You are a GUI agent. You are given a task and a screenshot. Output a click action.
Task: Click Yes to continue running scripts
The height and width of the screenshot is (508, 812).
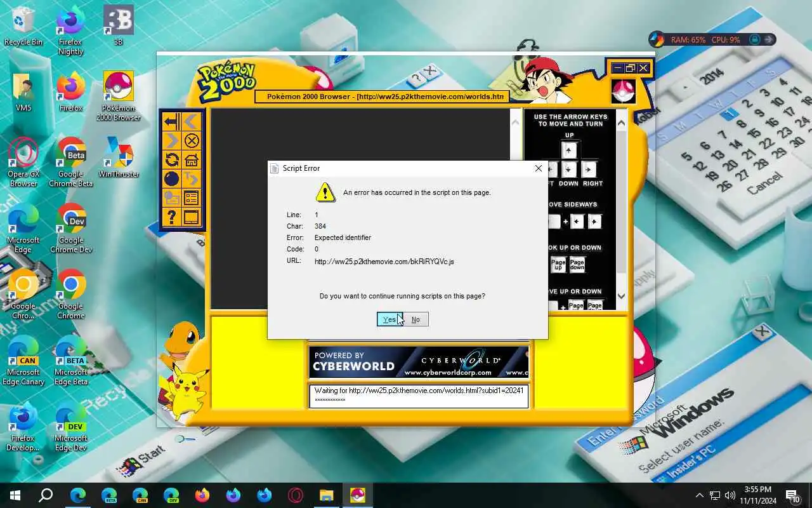click(390, 319)
